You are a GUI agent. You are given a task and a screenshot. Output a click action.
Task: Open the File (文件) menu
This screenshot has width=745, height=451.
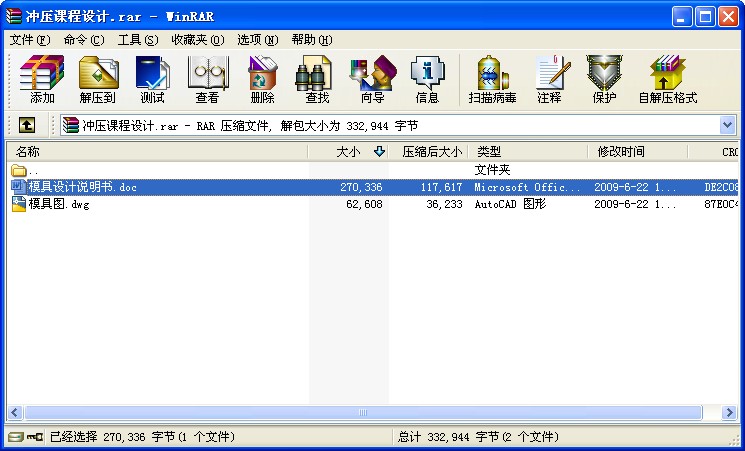tap(30, 40)
